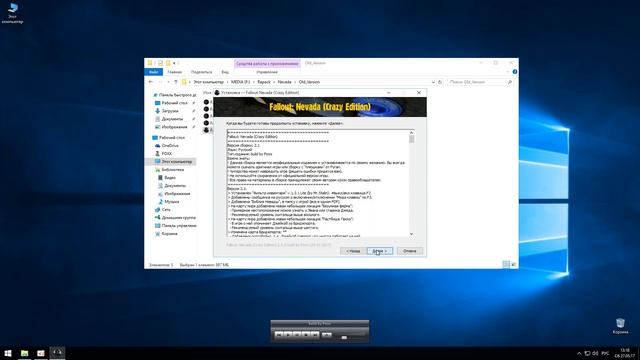
Task: Click the volume speaker icon in tray
Action: [595, 353]
